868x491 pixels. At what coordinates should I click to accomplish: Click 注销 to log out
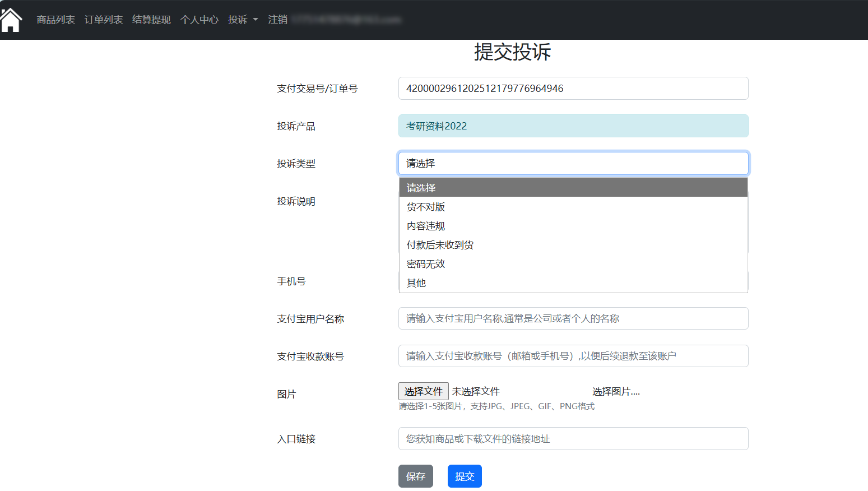[277, 20]
